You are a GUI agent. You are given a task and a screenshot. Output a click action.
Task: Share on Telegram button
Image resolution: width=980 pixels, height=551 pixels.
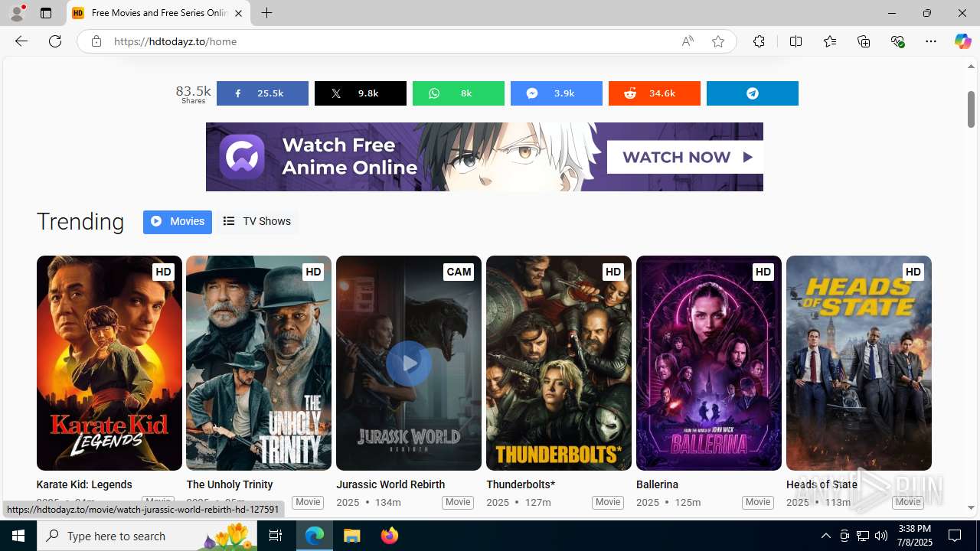tap(753, 93)
